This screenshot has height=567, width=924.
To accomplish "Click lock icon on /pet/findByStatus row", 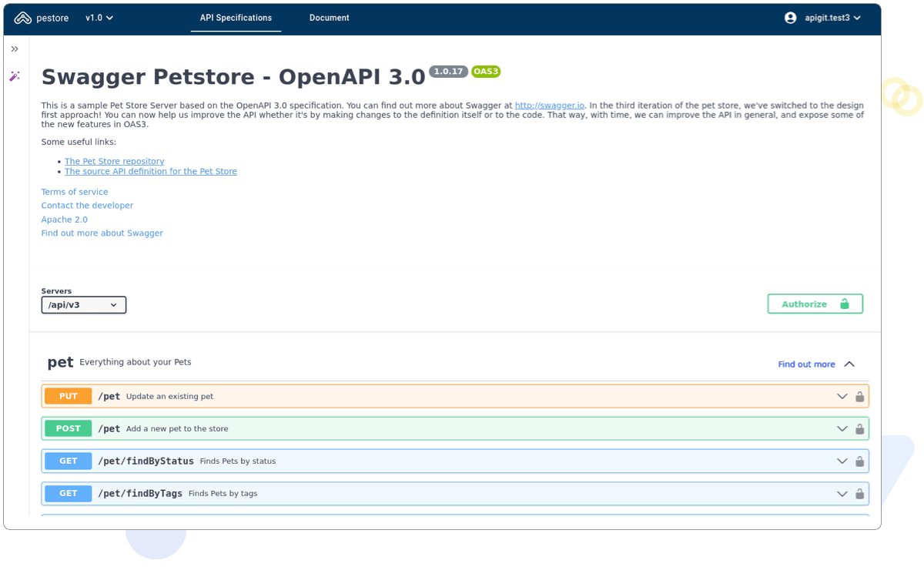I will click(860, 461).
